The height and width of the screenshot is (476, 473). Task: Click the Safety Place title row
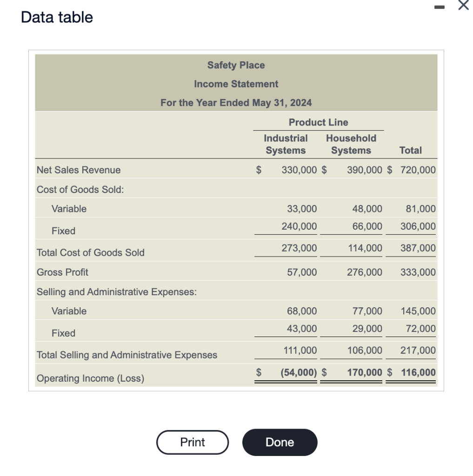pyautogui.click(x=236, y=65)
